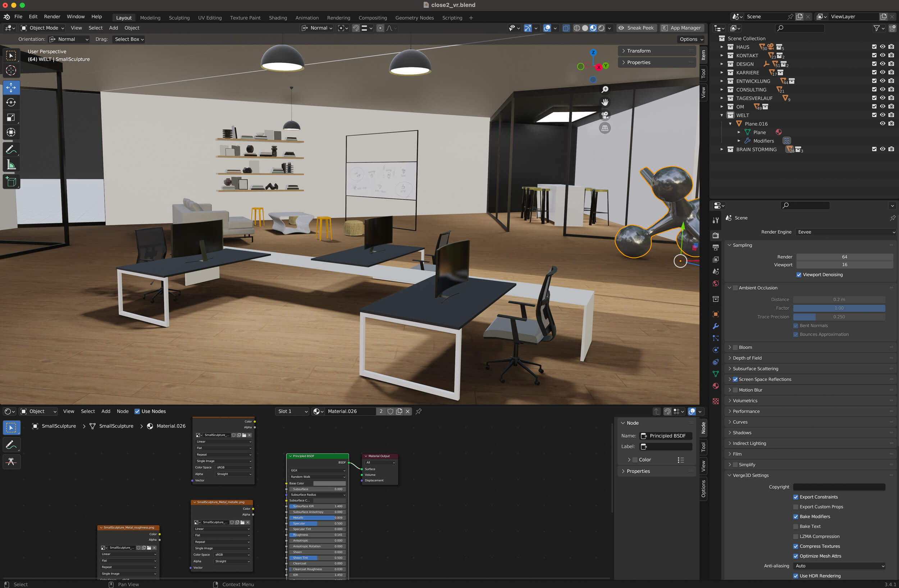Hide the KONTAKT collection in viewport
This screenshot has width=899, height=588.
coord(882,55)
